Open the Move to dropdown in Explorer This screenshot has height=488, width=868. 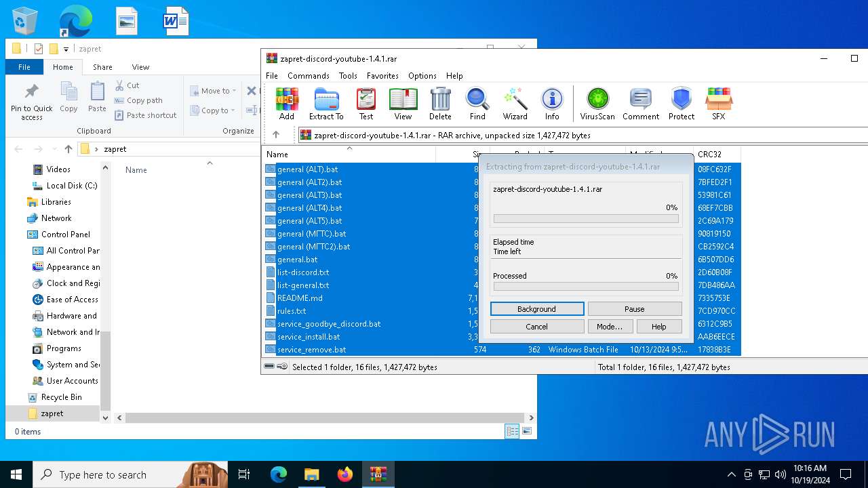tap(214, 91)
